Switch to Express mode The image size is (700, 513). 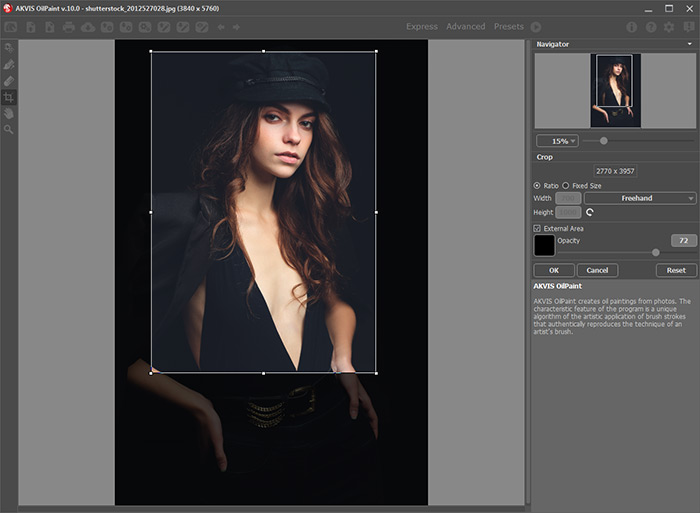422,27
